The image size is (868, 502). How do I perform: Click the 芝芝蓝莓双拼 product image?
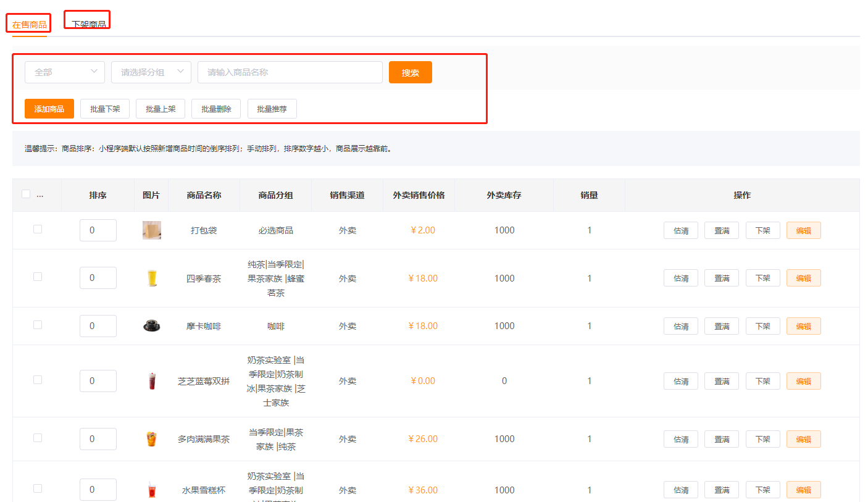(151, 381)
